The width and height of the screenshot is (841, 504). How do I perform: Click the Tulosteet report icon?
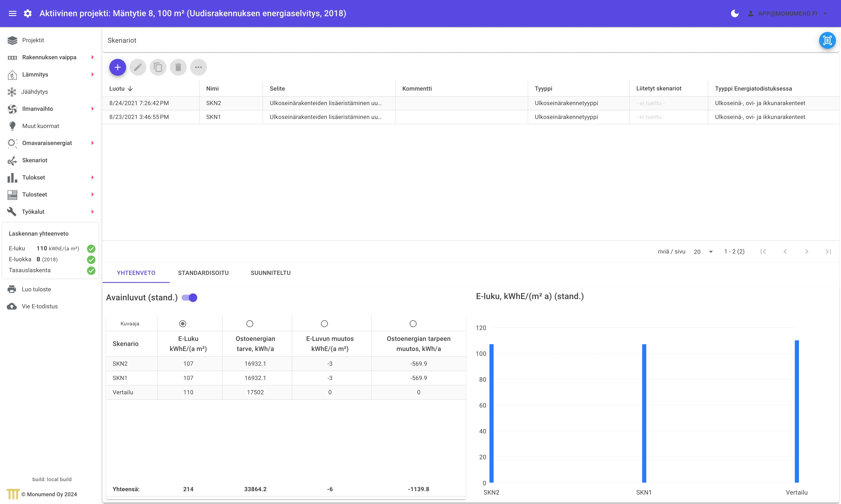click(x=12, y=195)
